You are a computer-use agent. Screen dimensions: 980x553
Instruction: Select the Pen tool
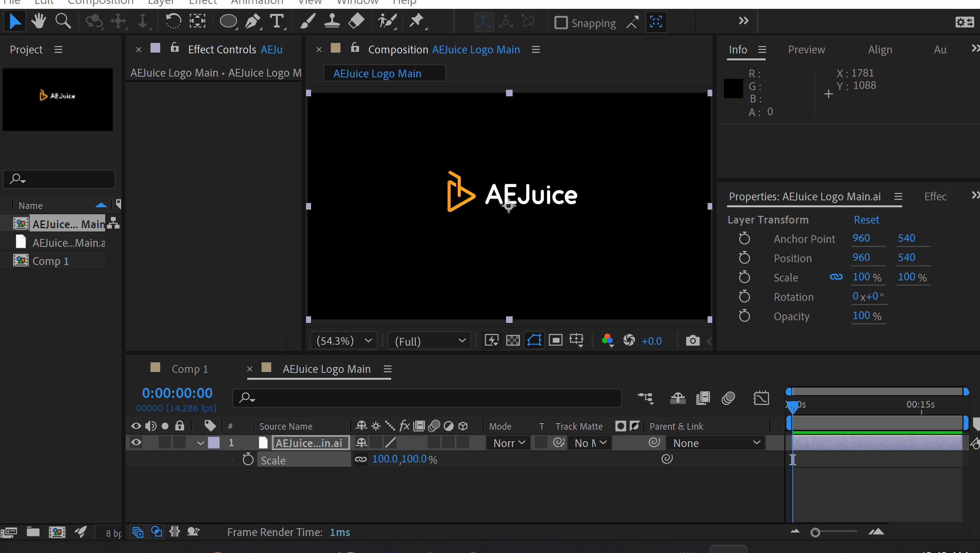point(253,21)
